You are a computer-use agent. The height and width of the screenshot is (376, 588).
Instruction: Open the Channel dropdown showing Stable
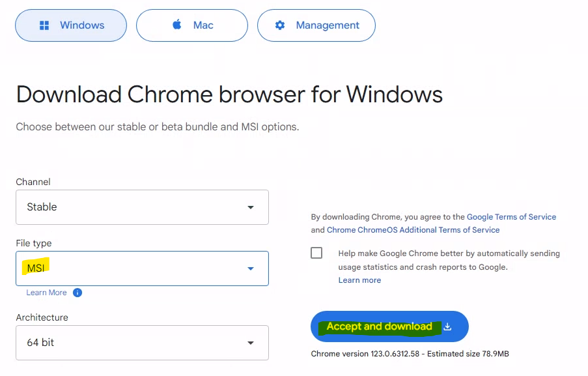click(x=142, y=207)
